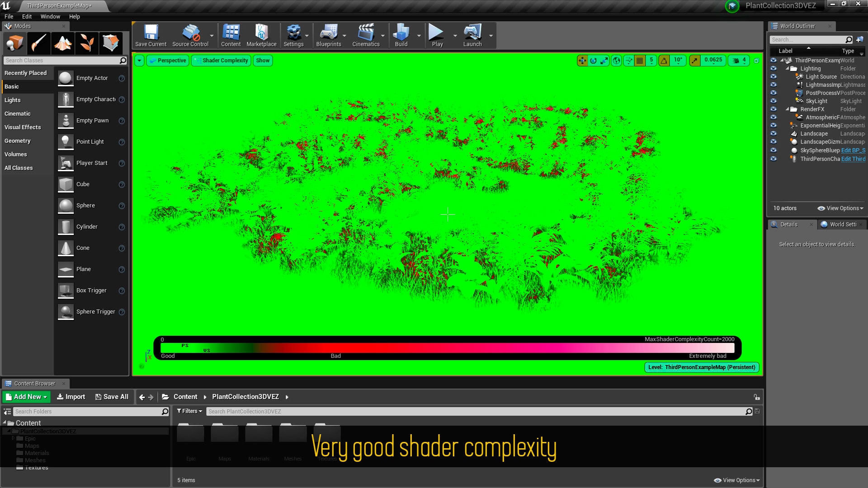Open the Shader Complexity view mode dropdown

(221, 61)
